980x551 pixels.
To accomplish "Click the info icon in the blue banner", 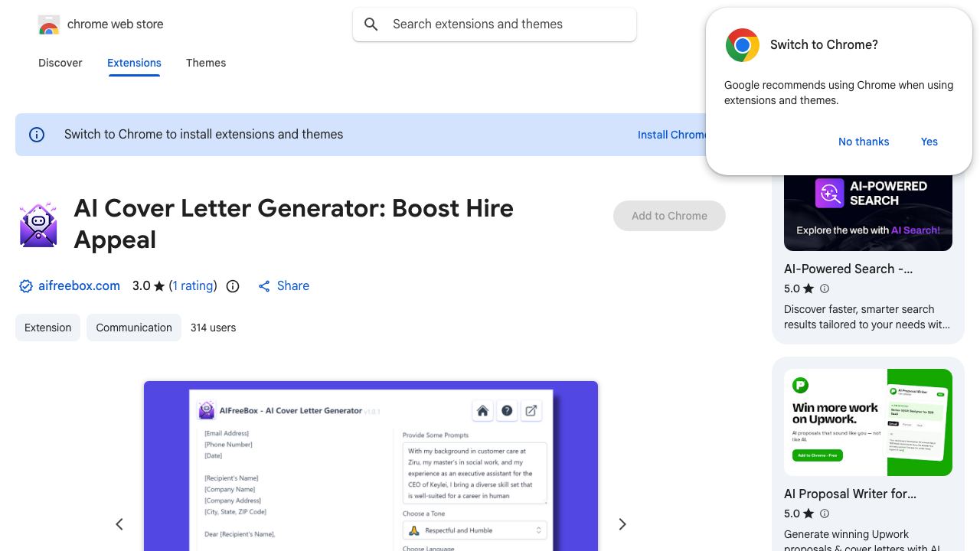I will [x=37, y=135].
